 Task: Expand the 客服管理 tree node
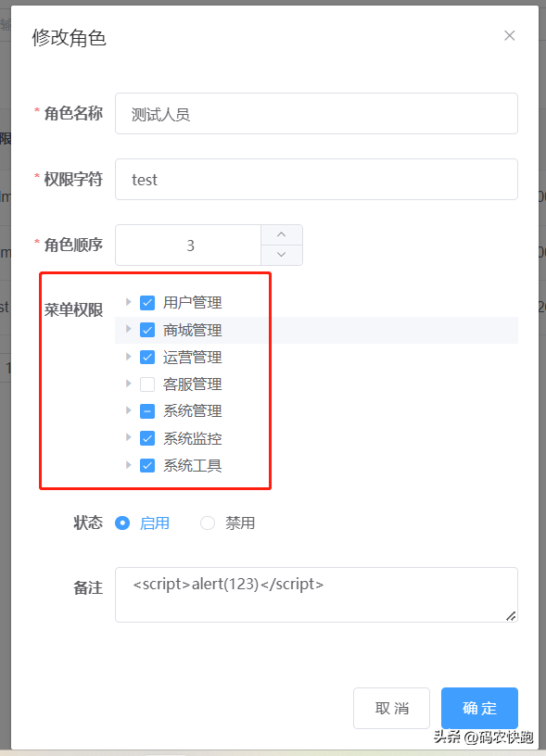coord(128,384)
